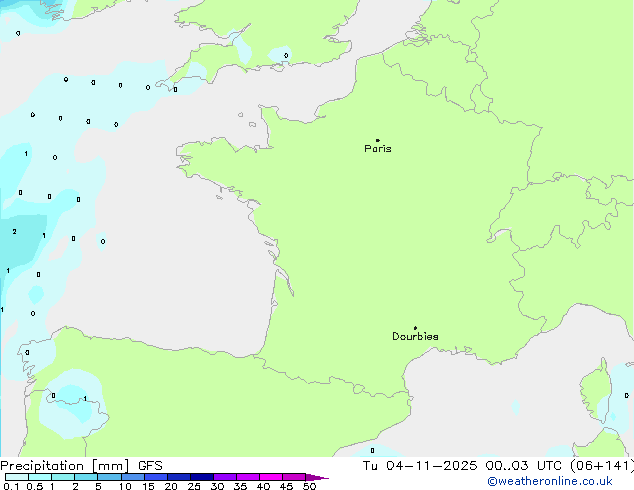Pick the 2–5 mm legend swatch
634x490 pixels.
click(x=86, y=477)
